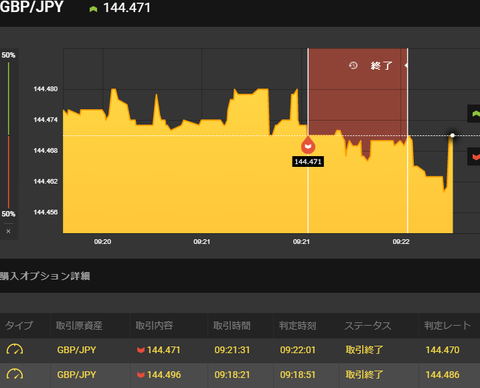480x388 pixels.
Task: Close the sentiment bar with the X icon
Action: pyautogui.click(x=9, y=231)
